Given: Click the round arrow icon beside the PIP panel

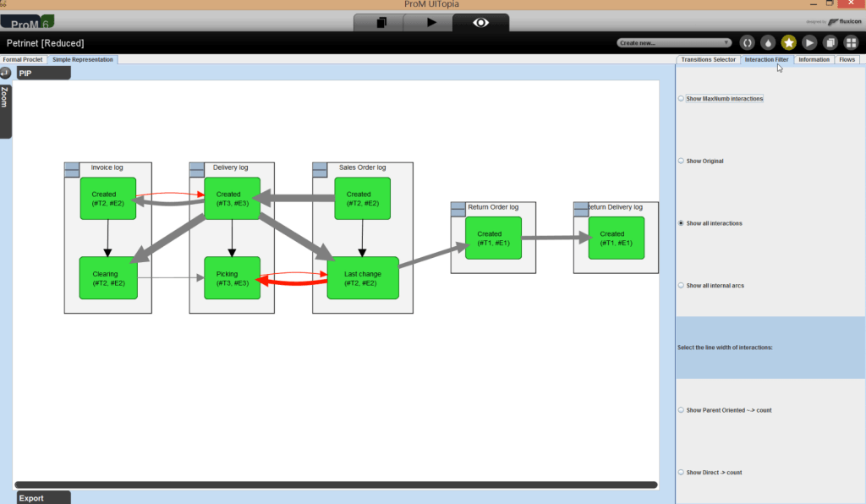Looking at the screenshot, I should tap(6, 73).
